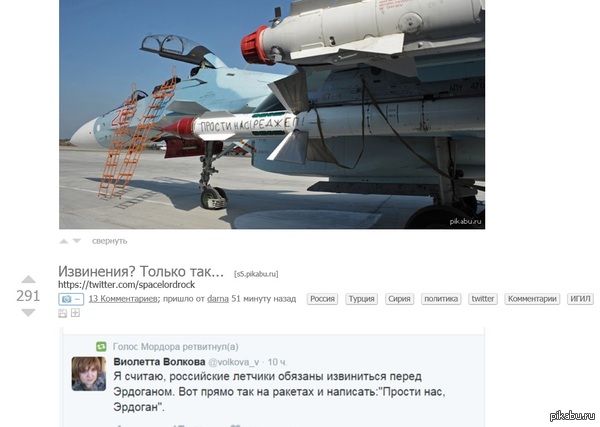The image size is (600, 427).
Task: Select the Турция tag
Action: tap(362, 299)
